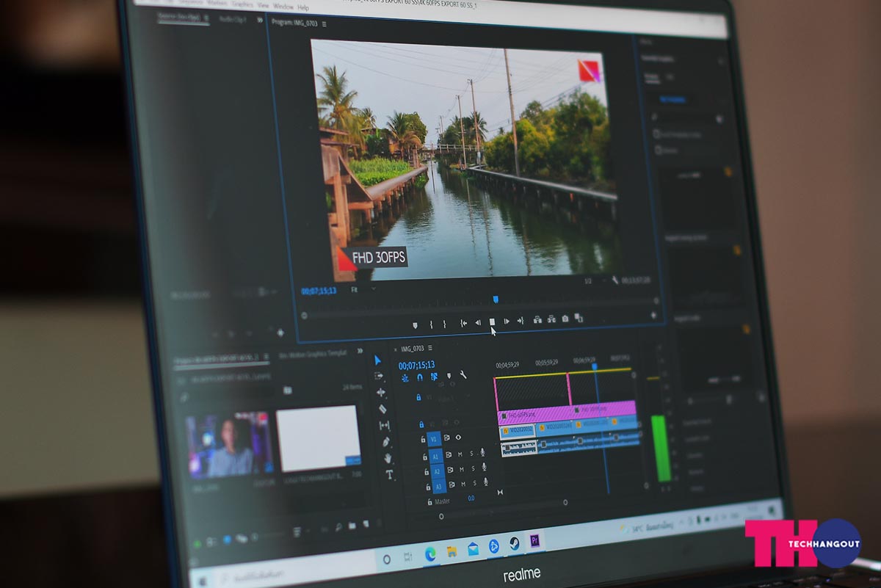
Task: Click the timeline playhead on the ruler
Action: [594, 366]
